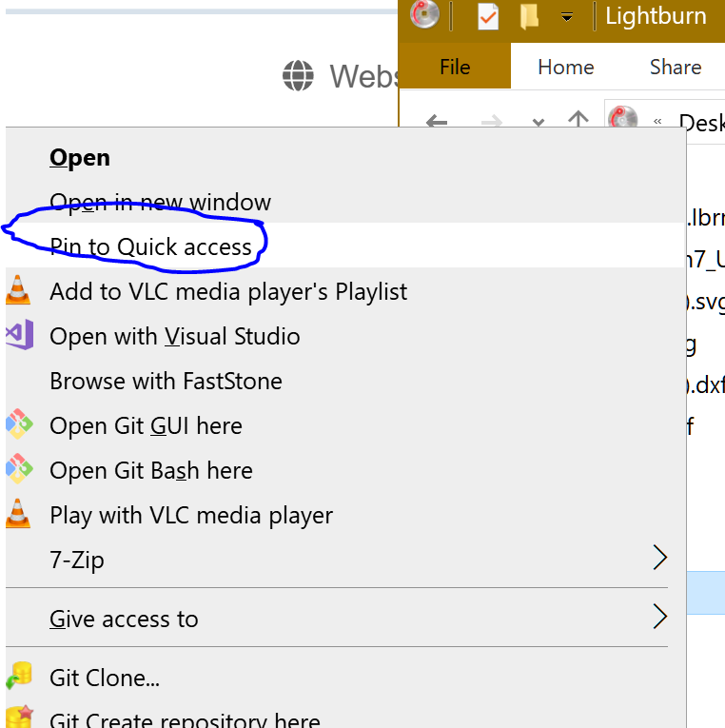This screenshot has width=725, height=728.
Task: Click the Lightburn folder icon in title bar
Action: point(424,15)
